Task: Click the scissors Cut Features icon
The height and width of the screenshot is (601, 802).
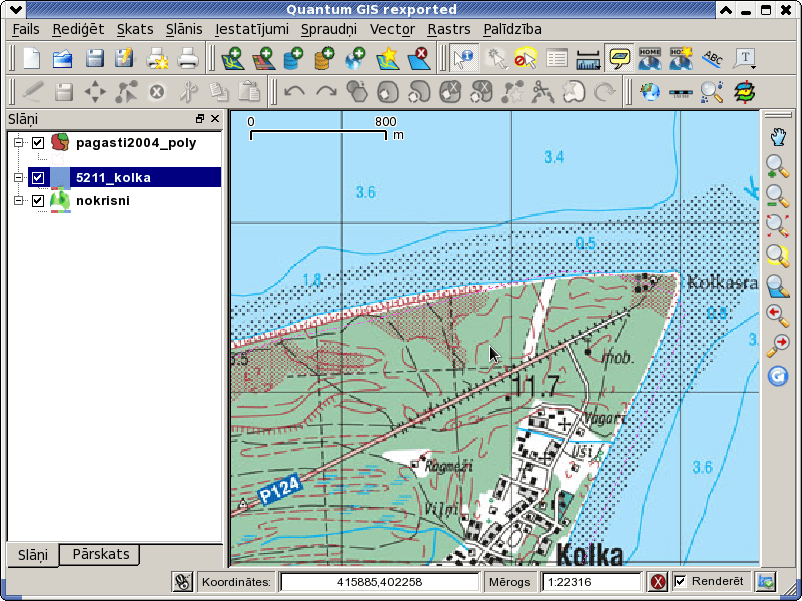Action: pos(188,92)
